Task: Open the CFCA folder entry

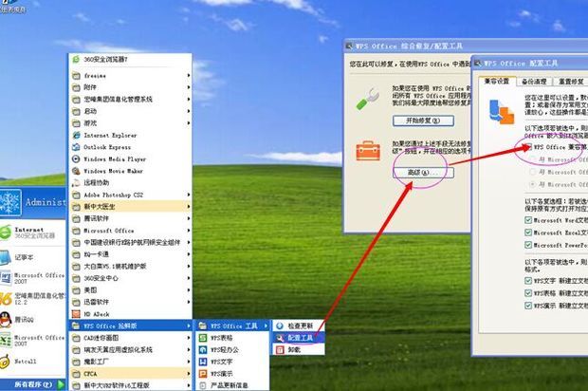Action: coord(130,374)
